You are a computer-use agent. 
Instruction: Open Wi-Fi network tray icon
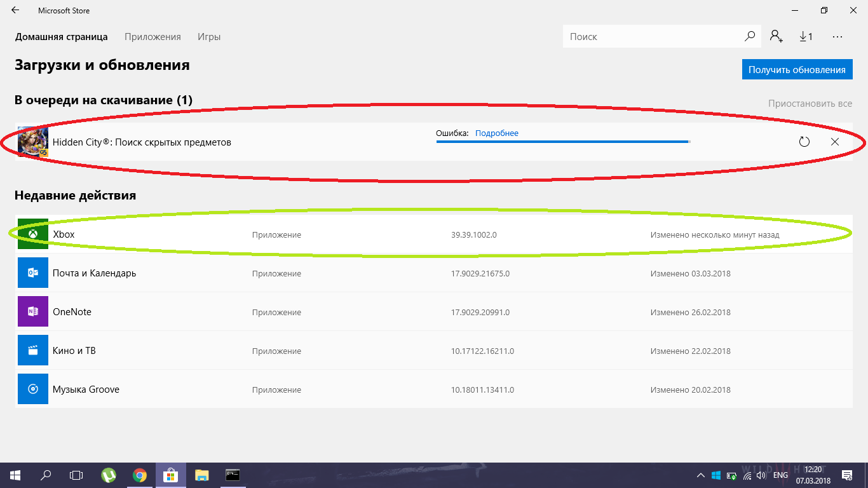coord(747,475)
